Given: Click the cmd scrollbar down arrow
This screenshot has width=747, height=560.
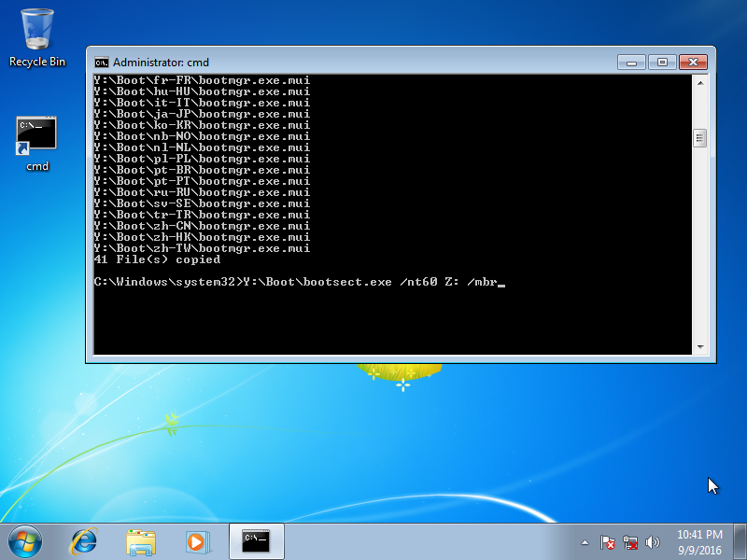Looking at the screenshot, I should tap(700, 347).
